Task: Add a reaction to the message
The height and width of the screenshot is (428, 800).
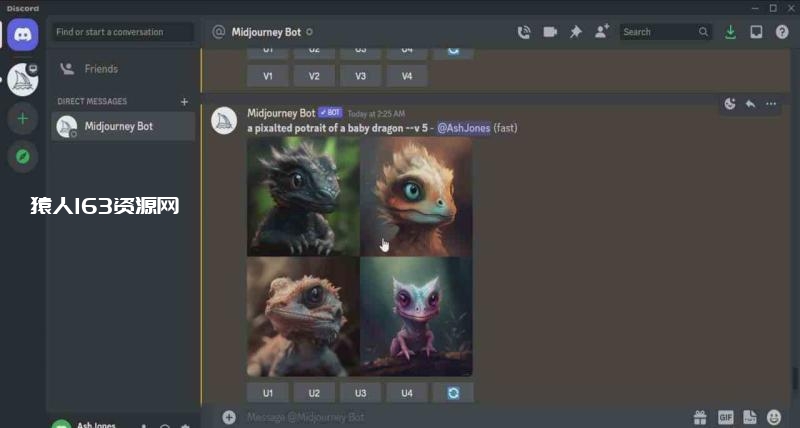Action: 730,104
